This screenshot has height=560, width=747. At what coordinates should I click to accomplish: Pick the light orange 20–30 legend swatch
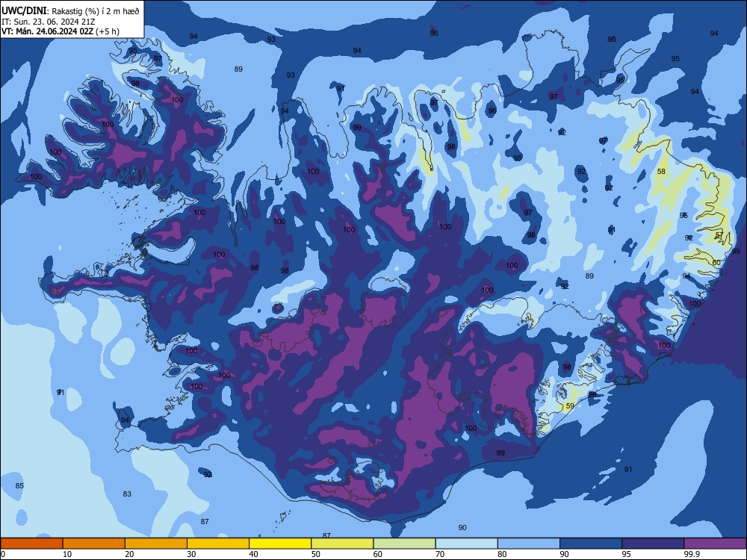(156, 544)
